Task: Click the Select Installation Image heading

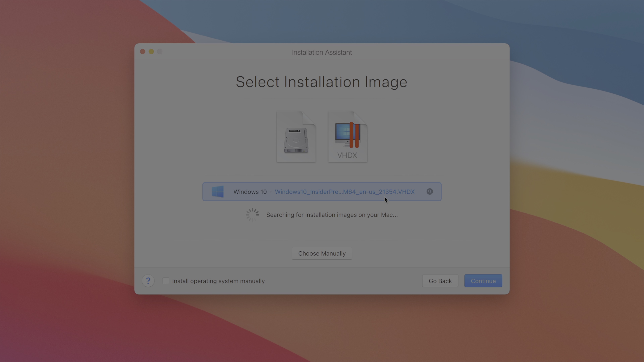Action: (x=321, y=82)
